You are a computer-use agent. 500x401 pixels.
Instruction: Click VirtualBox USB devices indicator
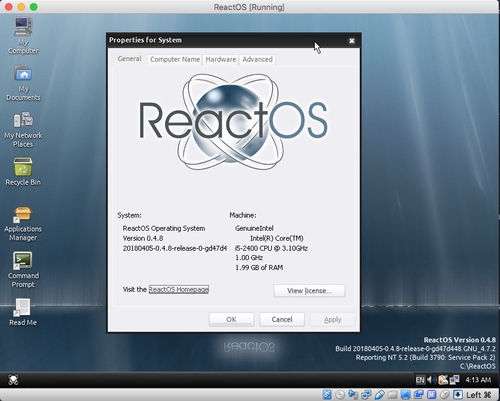[380, 395]
